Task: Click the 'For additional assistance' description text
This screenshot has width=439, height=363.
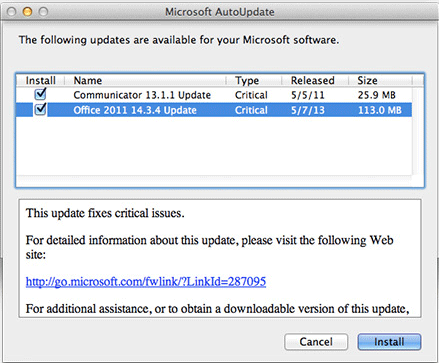Action: 217,309
